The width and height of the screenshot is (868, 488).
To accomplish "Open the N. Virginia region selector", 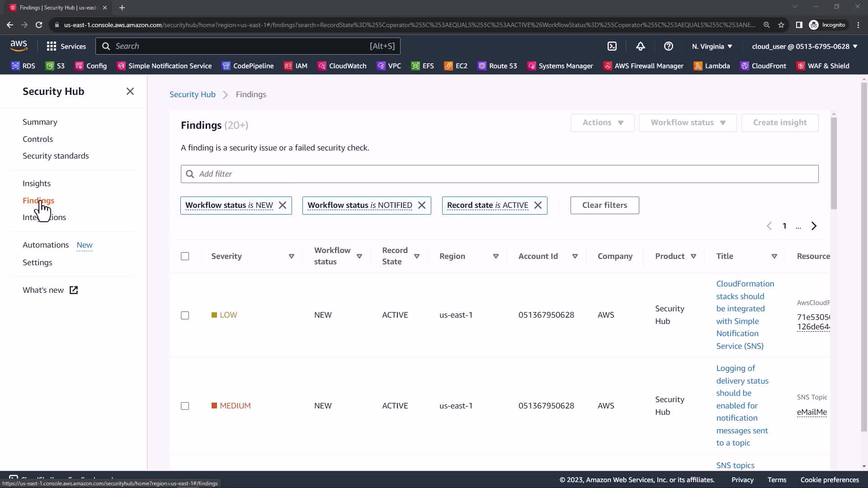I will click(712, 46).
